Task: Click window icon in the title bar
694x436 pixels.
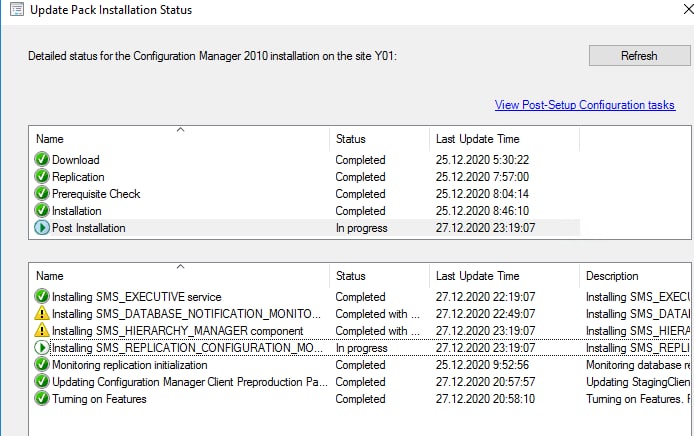Action: [x=16, y=9]
